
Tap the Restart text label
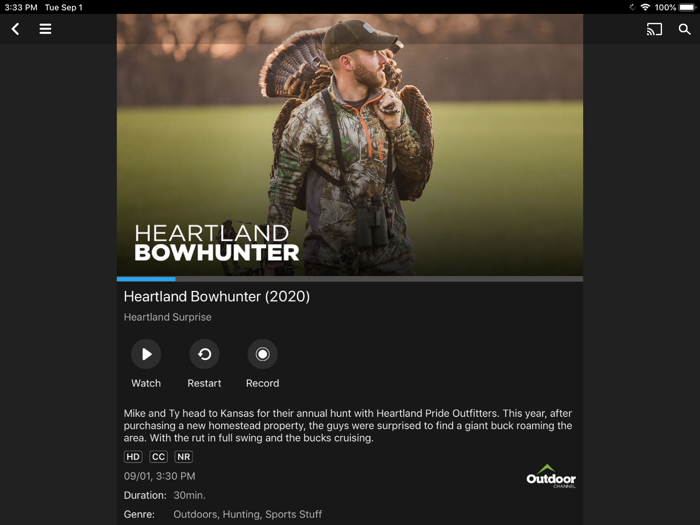[204, 383]
